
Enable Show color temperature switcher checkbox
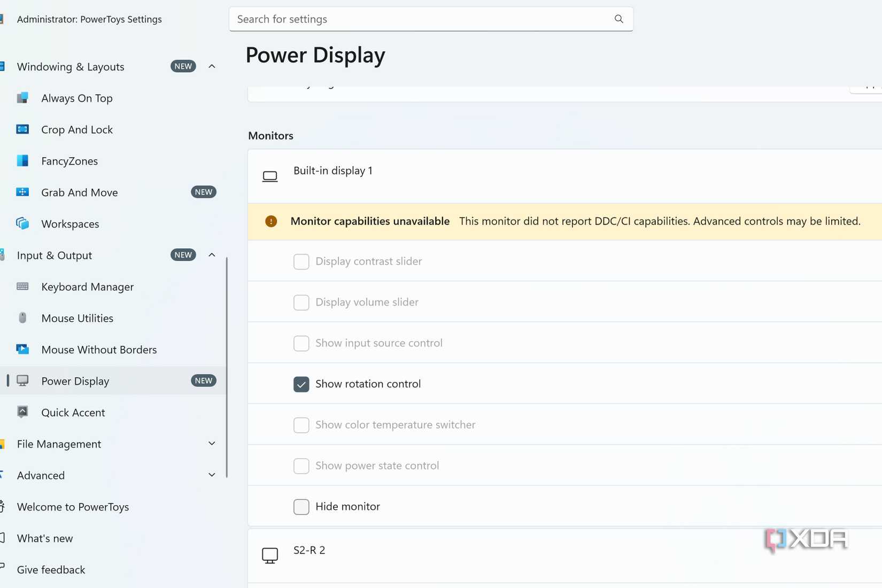[x=301, y=425]
